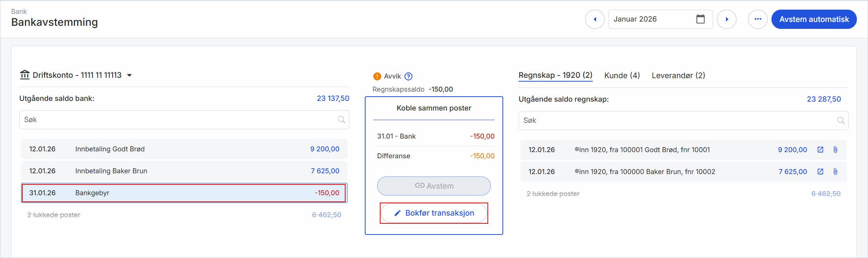Open the Godt Brød posting via external link icon
Screen dimensions: 868x258
[821, 149]
